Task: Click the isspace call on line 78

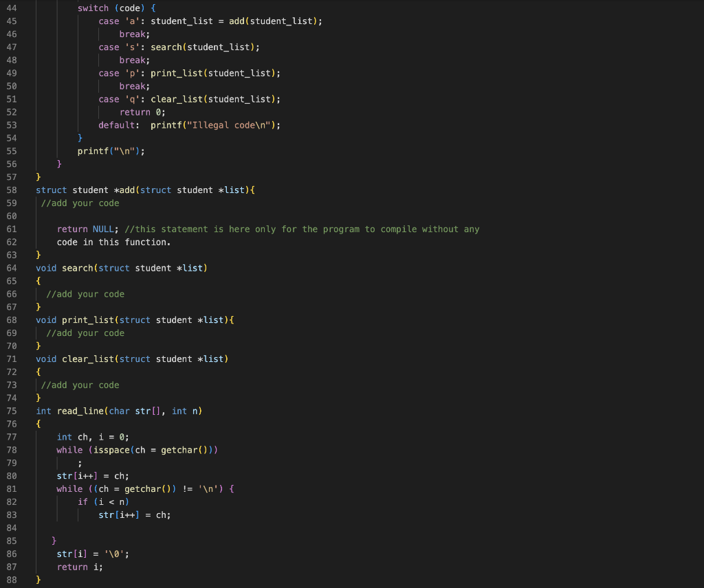Action: click(112, 451)
